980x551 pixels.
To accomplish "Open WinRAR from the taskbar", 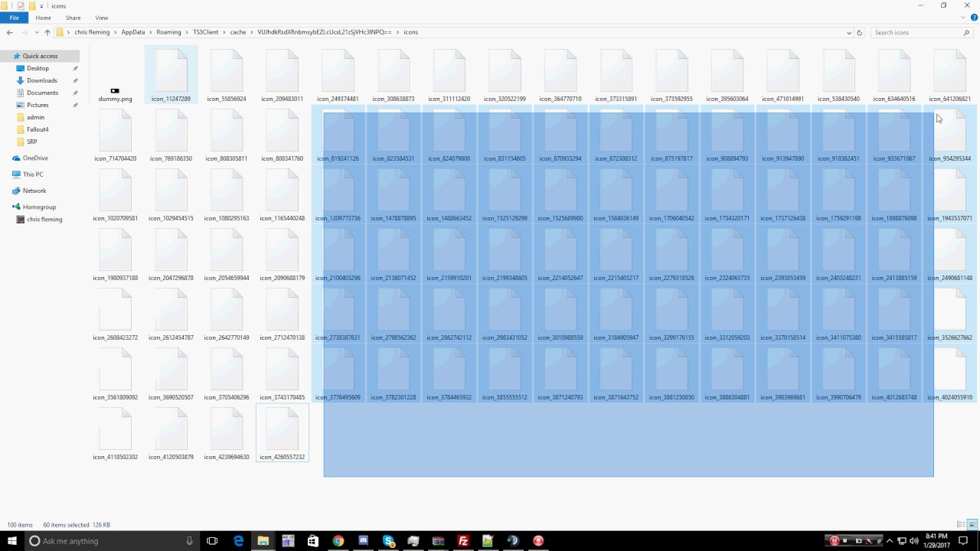I will (438, 541).
